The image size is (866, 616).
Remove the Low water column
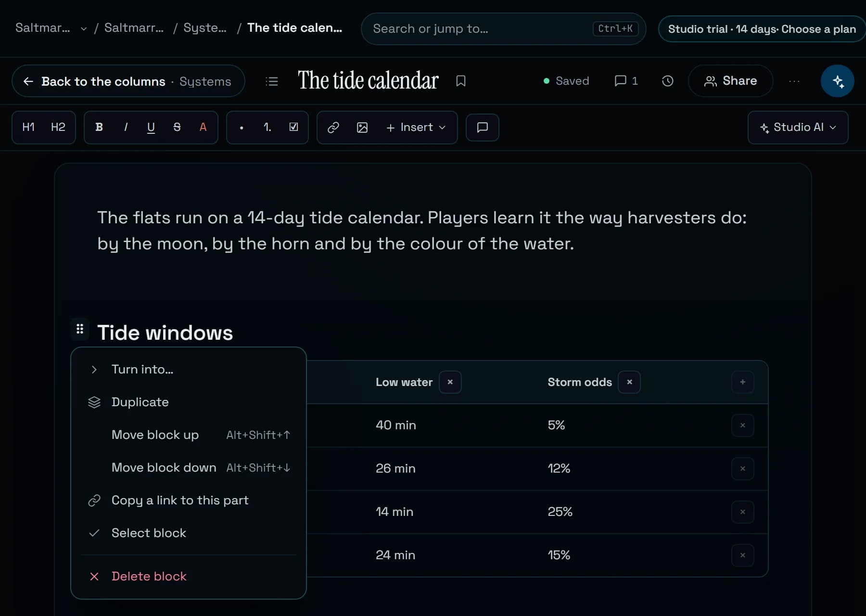pos(450,382)
